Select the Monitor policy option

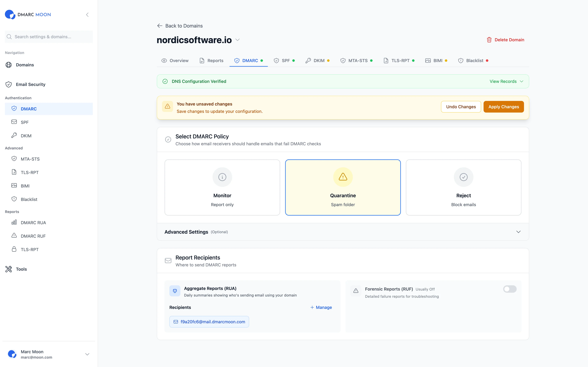pyautogui.click(x=222, y=187)
